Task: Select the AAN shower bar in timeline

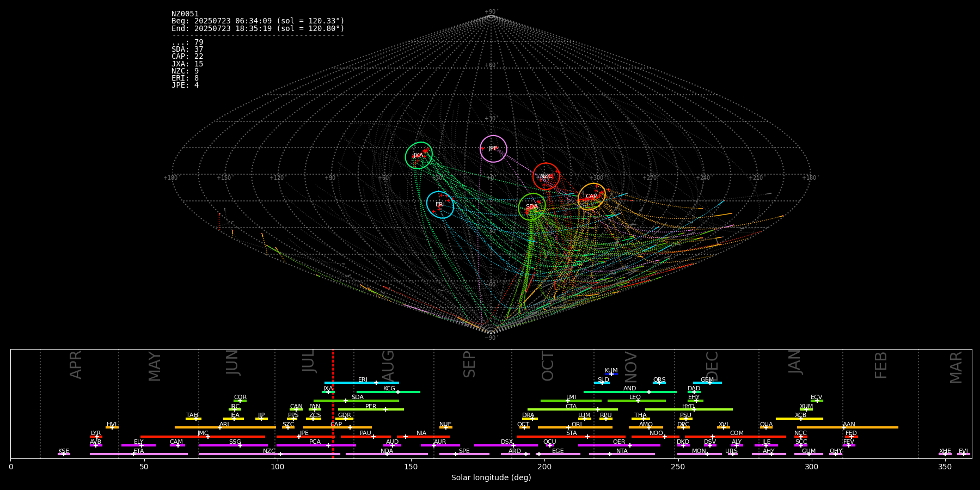Action: pyautogui.click(x=848, y=427)
